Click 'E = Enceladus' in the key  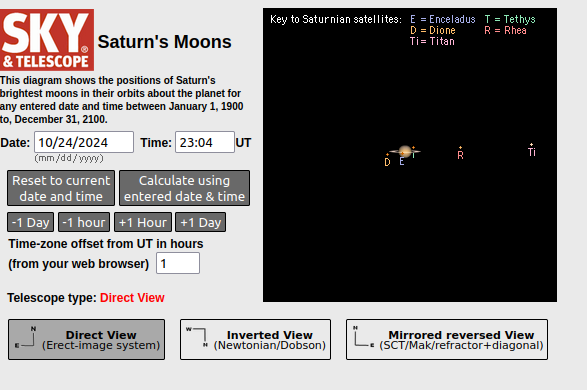pos(442,19)
